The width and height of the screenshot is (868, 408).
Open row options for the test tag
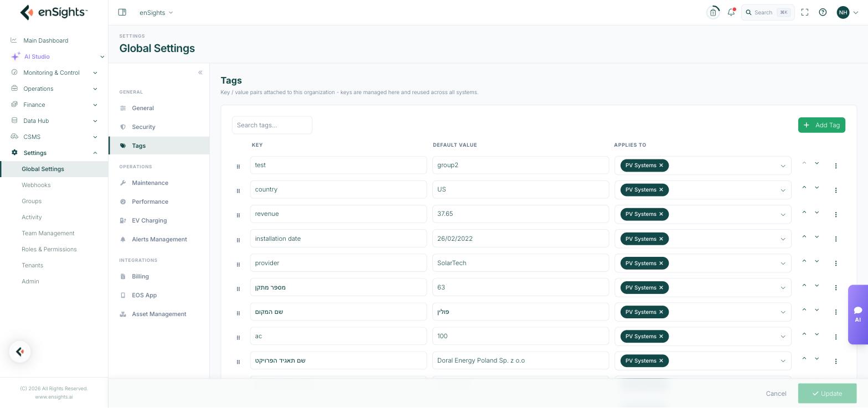point(836,166)
